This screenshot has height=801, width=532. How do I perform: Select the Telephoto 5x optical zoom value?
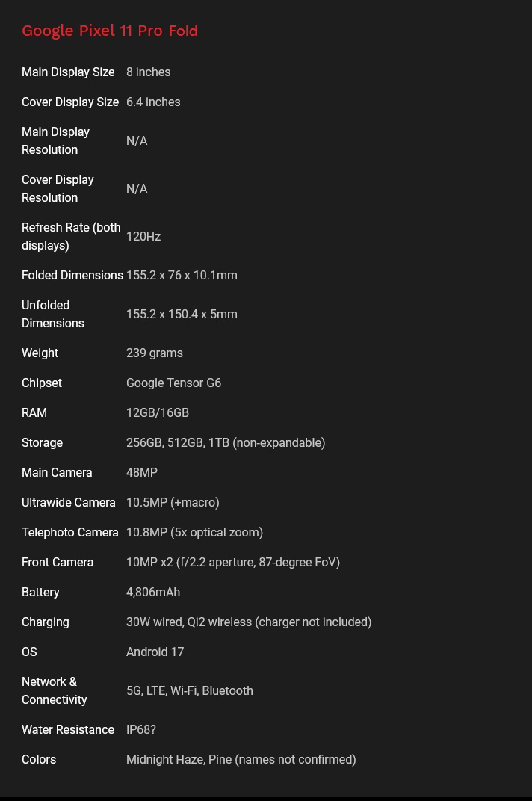(x=195, y=532)
